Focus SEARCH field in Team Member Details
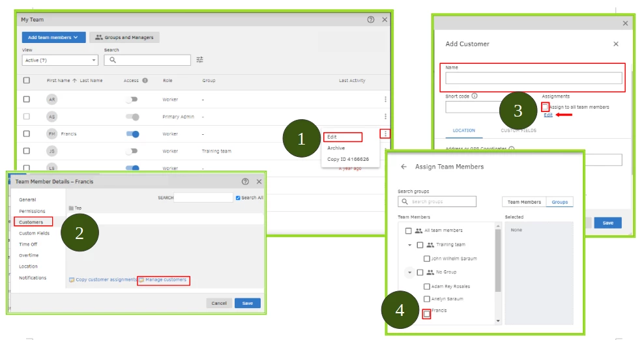644x340 pixels. pyautogui.click(x=203, y=197)
